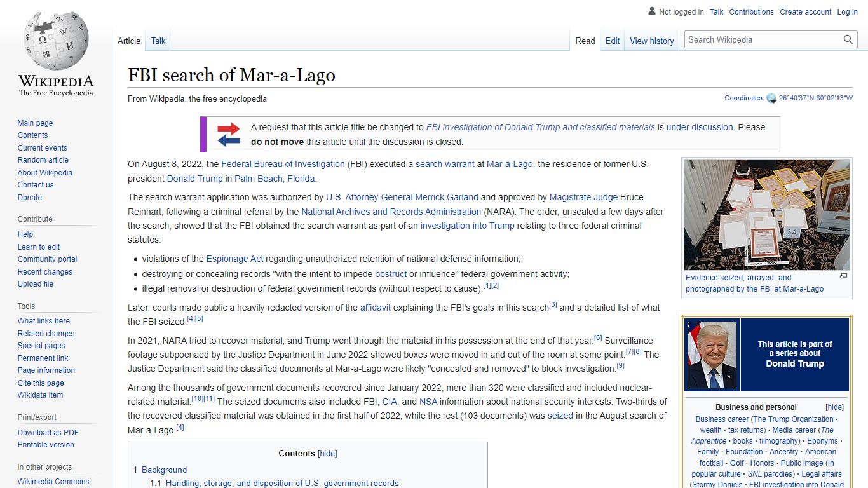868x488 pixels.
Task: Open Contact us link
Action: click(x=35, y=185)
